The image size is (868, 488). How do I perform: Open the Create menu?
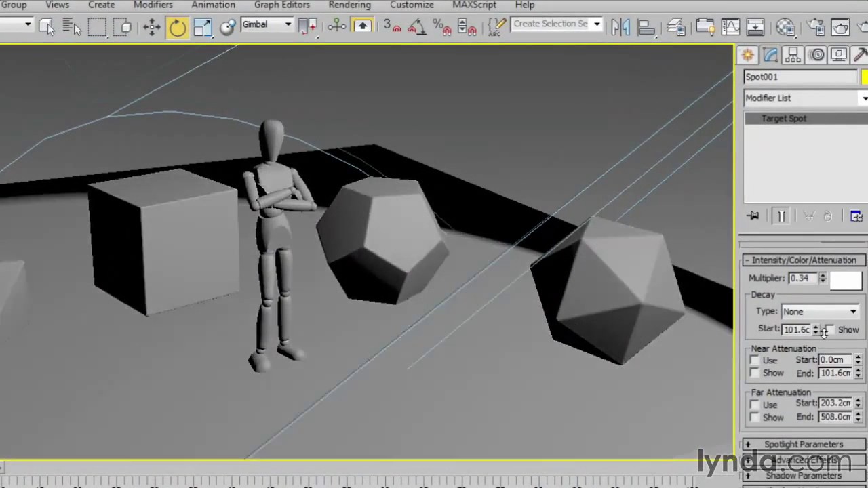[x=101, y=5]
